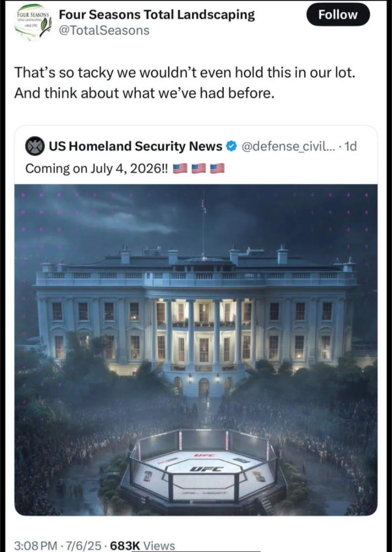The height and width of the screenshot is (552, 392).
Task: Click the 1d quoted post timestamp
Action: [351, 146]
